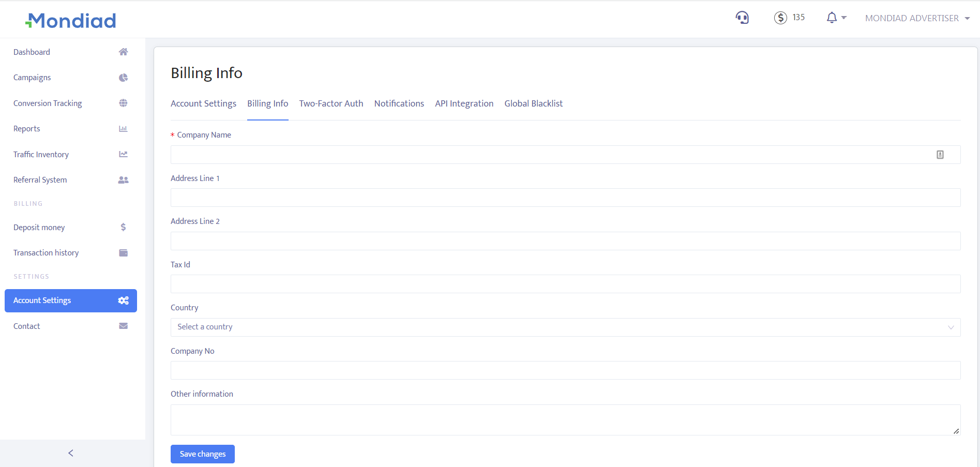Viewport: 980px width, 467px height.
Task: Click the Dashboard home icon
Action: click(123, 52)
